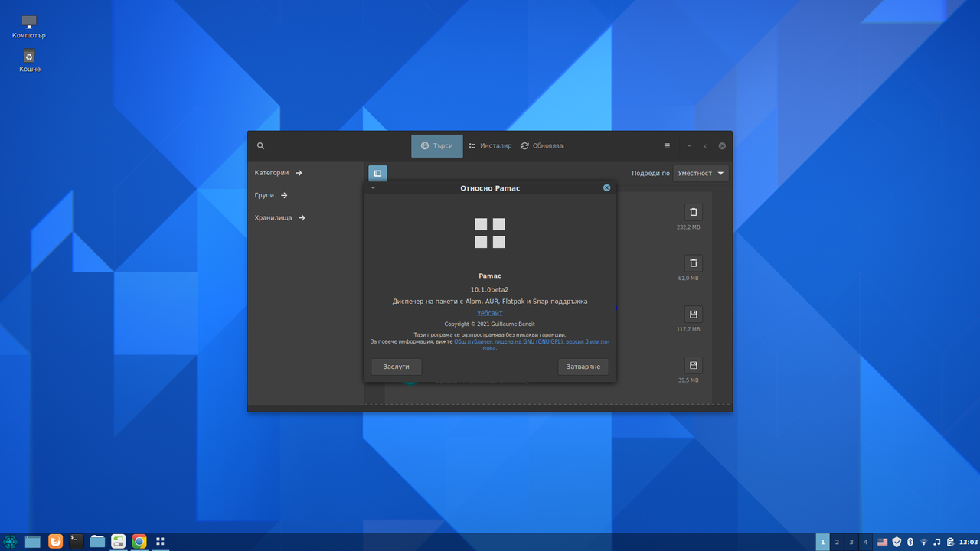Maximize the Pamac window
Screen dimensions: 980x551
(706, 146)
